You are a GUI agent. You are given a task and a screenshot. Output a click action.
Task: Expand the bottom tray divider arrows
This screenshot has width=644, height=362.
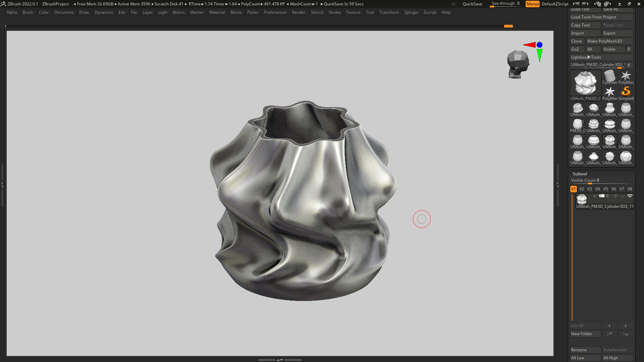[280, 360]
